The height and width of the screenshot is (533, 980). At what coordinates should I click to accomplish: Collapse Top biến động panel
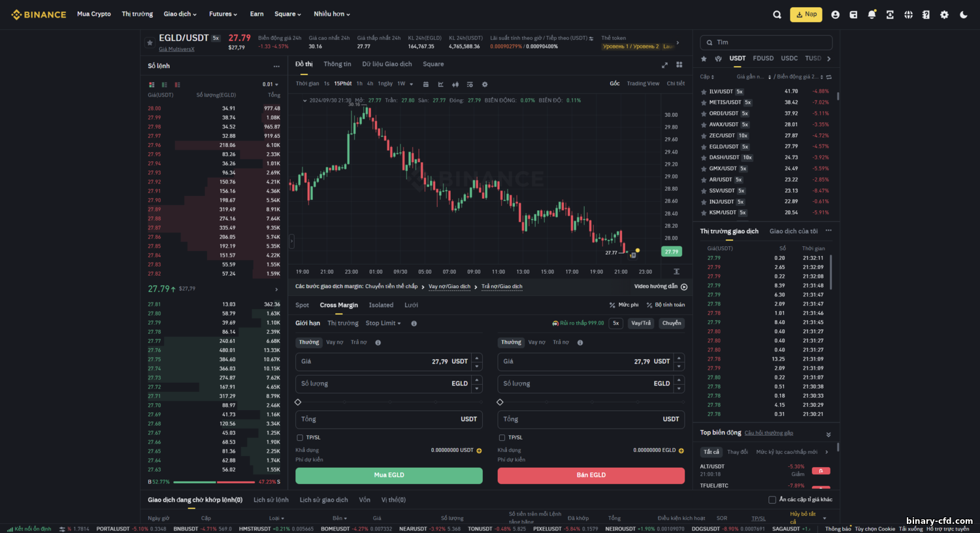pyautogui.click(x=828, y=434)
